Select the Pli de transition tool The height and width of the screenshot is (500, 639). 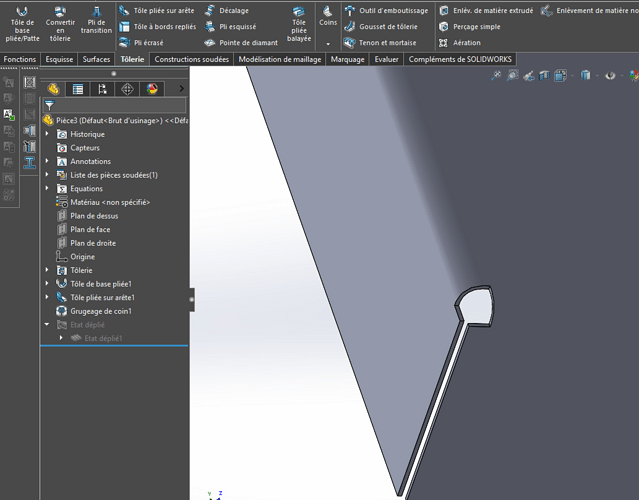pos(97,23)
